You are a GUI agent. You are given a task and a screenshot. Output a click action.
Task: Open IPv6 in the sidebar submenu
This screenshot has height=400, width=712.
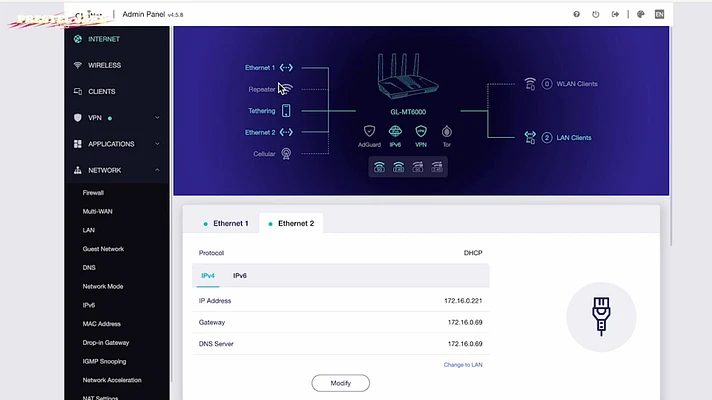click(x=89, y=305)
